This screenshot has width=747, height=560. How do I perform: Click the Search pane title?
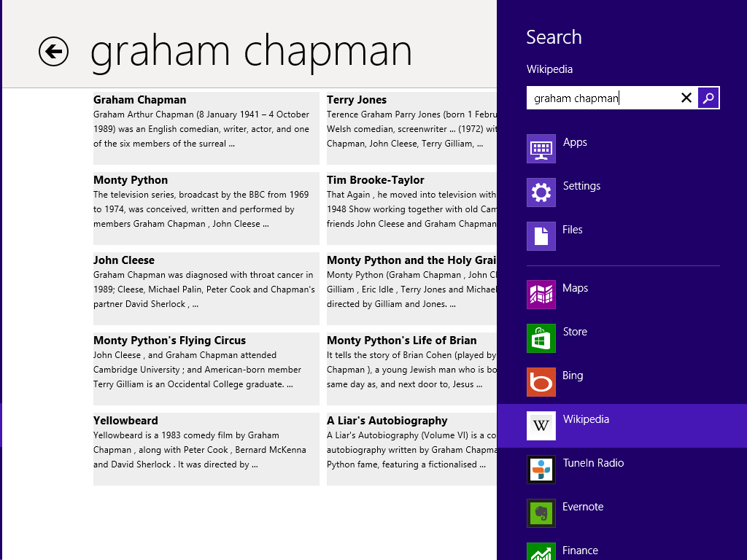pyautogui.click(x=554, y=37)
